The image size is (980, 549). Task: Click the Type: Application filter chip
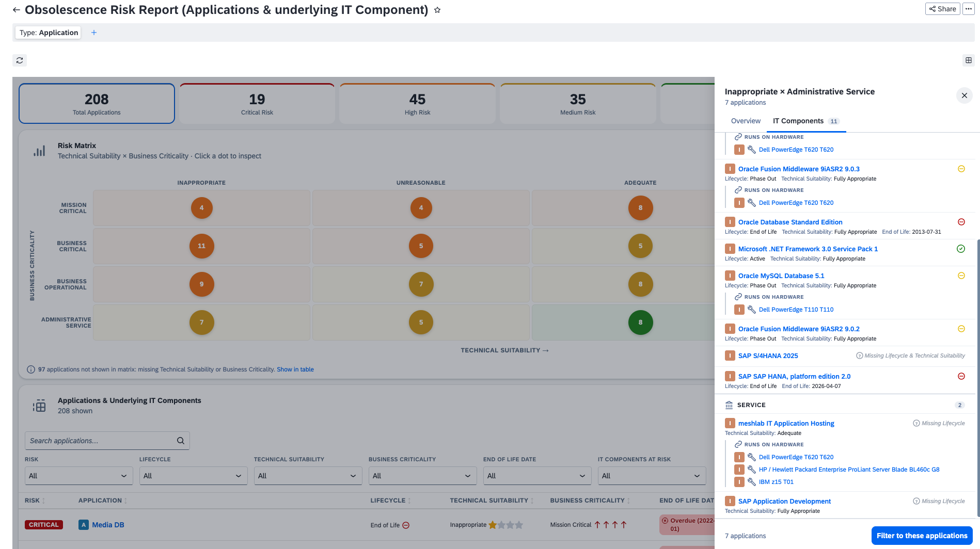(x=49, y=33)
